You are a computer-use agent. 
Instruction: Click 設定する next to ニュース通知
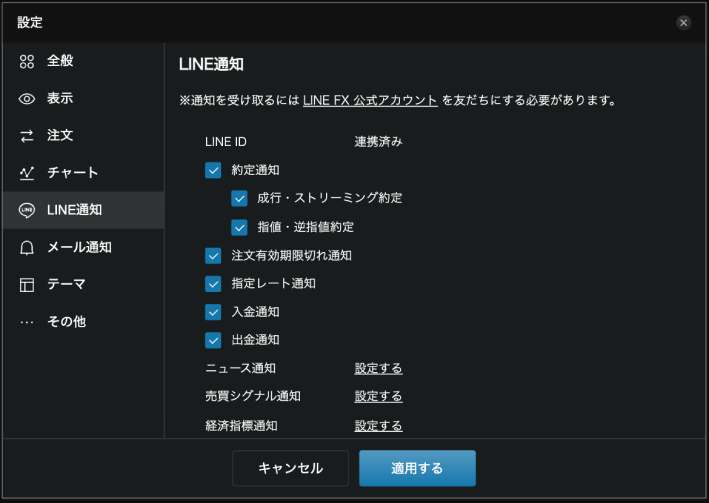[x=378, y=368]
